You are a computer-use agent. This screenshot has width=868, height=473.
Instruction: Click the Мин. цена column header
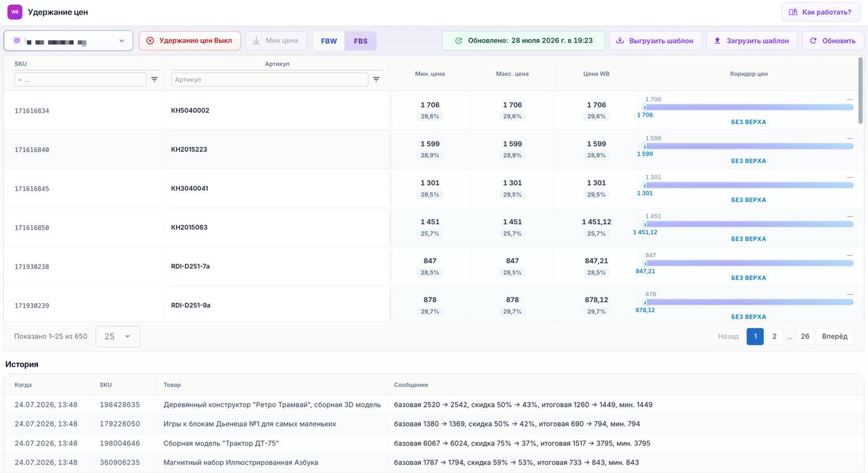(430, 74)
